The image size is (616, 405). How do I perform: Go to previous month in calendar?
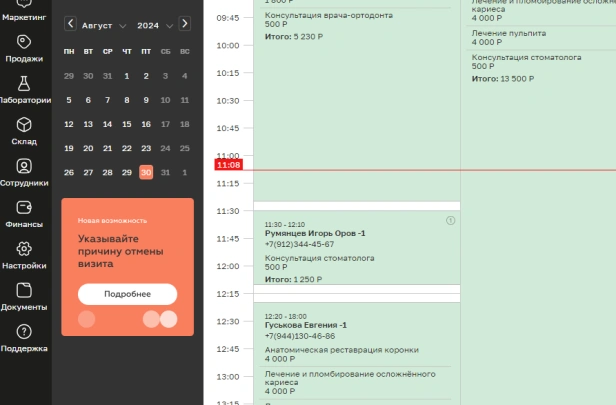click(69, 24)
